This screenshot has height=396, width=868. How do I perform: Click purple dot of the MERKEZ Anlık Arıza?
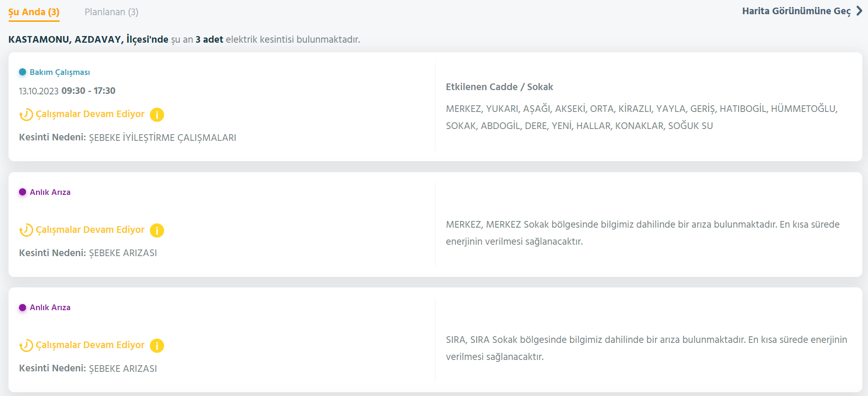[x=22, y=192]
